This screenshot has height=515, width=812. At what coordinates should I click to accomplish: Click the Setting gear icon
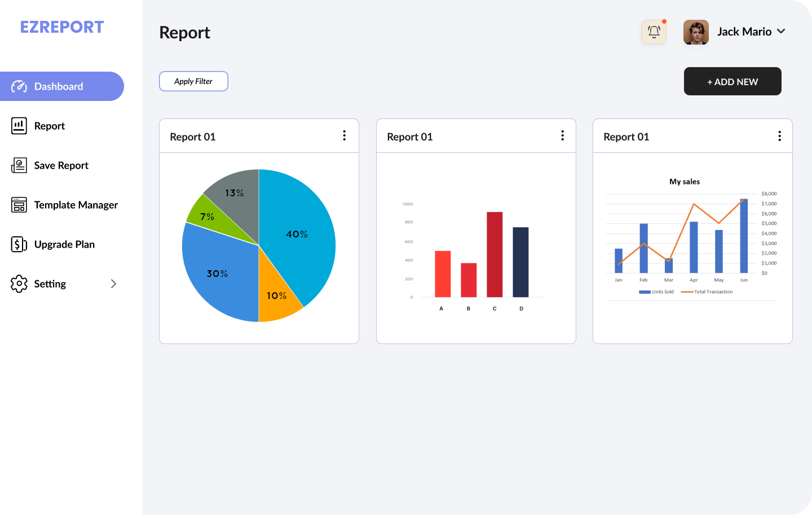pyautogui.click(x=19, y=284)
